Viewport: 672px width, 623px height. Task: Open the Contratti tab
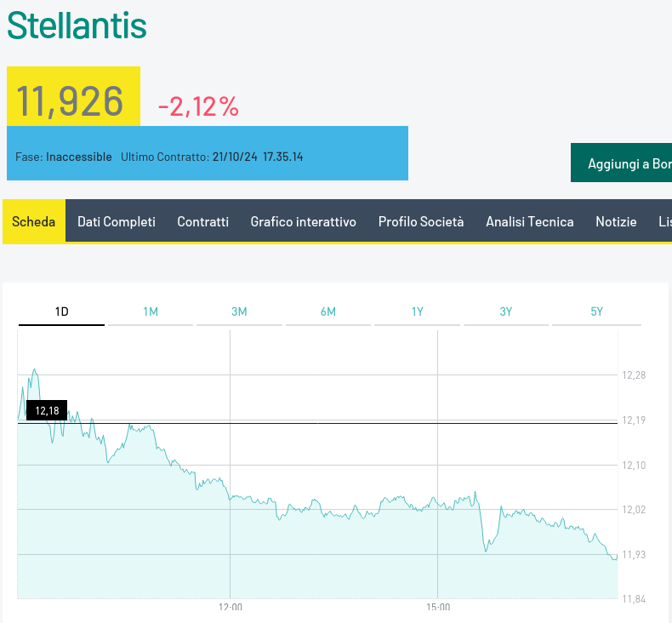[x=202, y=221]
